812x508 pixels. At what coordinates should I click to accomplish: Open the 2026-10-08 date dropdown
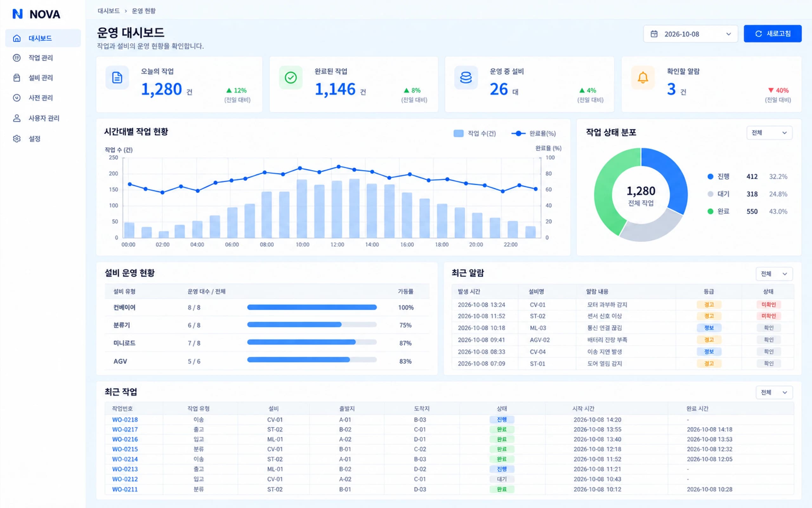(x=691, y=34)
